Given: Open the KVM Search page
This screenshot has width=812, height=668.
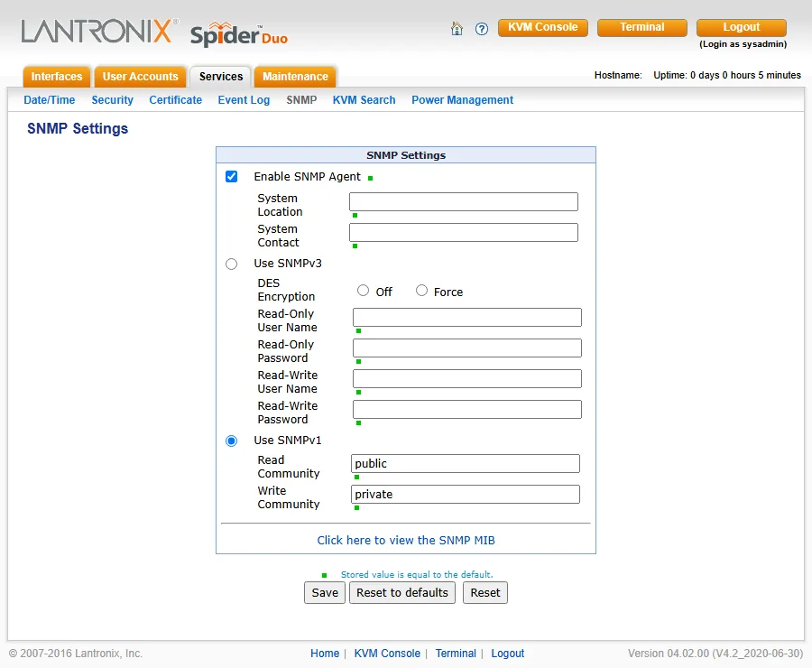Looking at the screenshot, I should (x=364, y=100).
